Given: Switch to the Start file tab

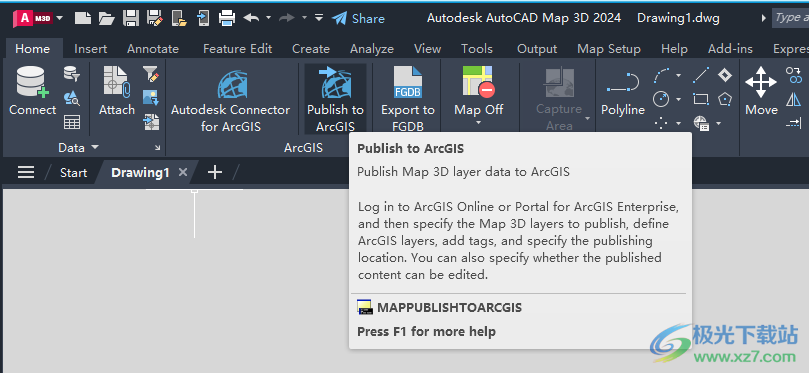Looking at the screenshot, I should click(73, 172).
